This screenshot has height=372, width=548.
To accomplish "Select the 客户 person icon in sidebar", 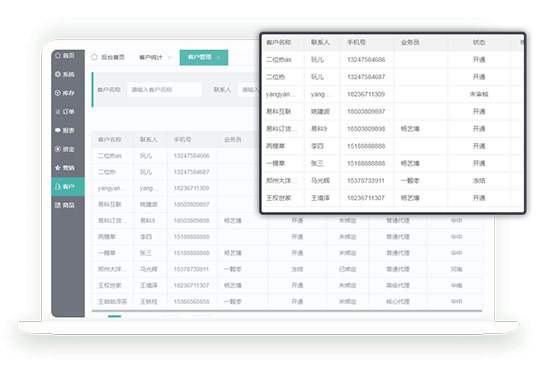I will coord(58,187).
